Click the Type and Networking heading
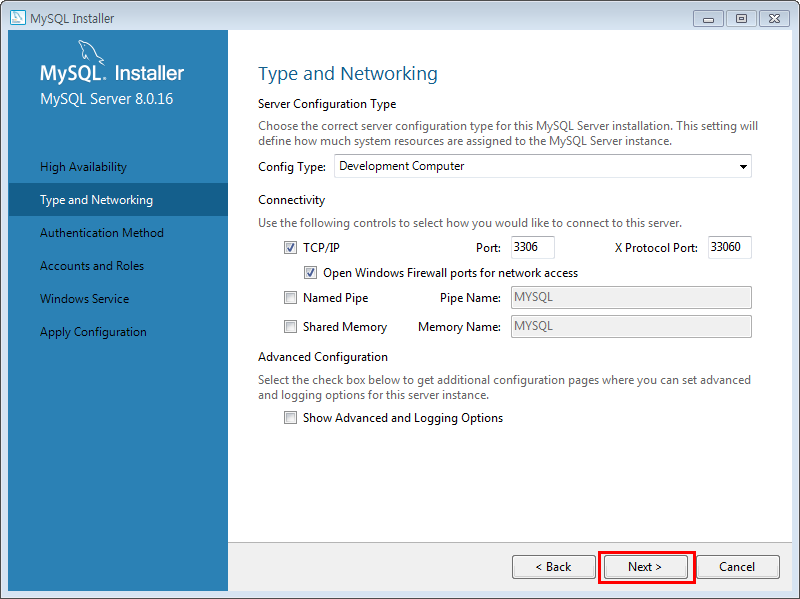Screen dimensions: 800x599 (x=347, y=74)
